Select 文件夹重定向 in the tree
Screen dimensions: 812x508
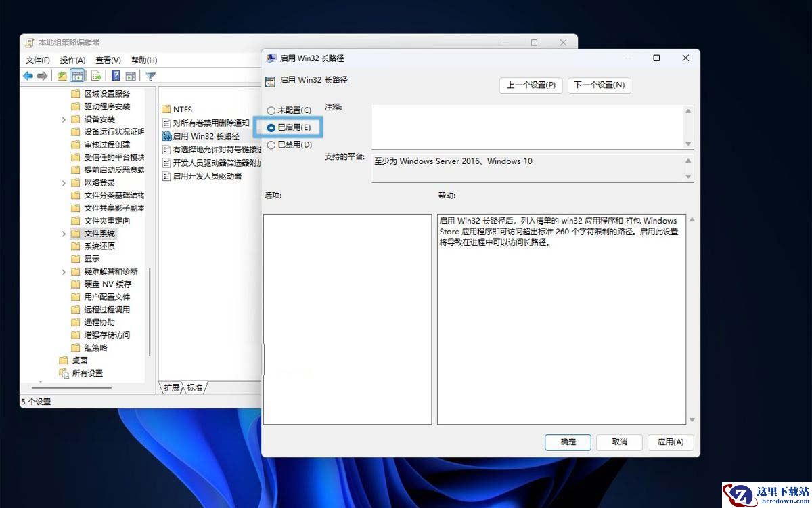(107, 221)
